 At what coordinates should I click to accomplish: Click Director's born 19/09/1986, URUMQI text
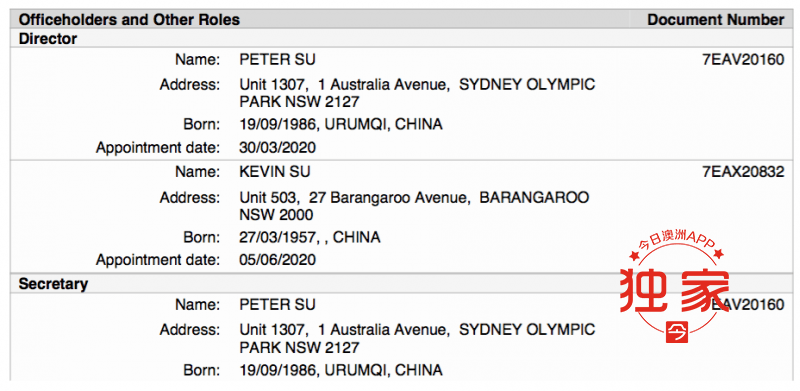[x=340, y=124]
